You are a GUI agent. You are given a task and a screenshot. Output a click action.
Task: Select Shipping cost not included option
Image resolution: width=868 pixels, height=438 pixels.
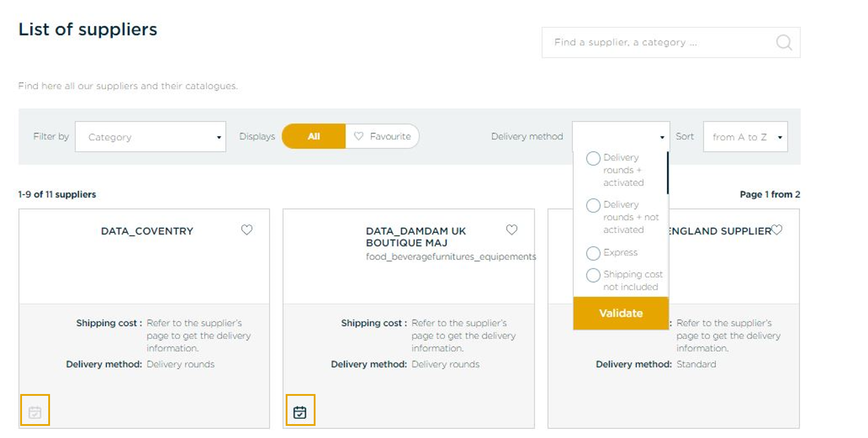[593, 275]
